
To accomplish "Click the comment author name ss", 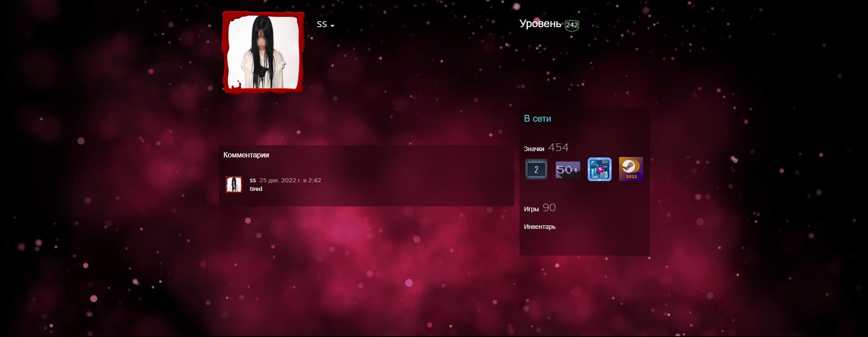I will pos(253,180).
